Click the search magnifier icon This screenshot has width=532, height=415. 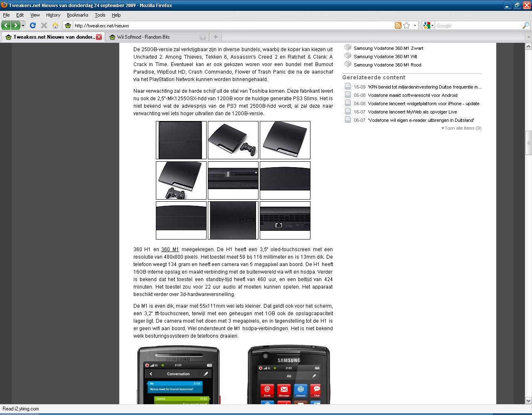(x=526, y=25)
